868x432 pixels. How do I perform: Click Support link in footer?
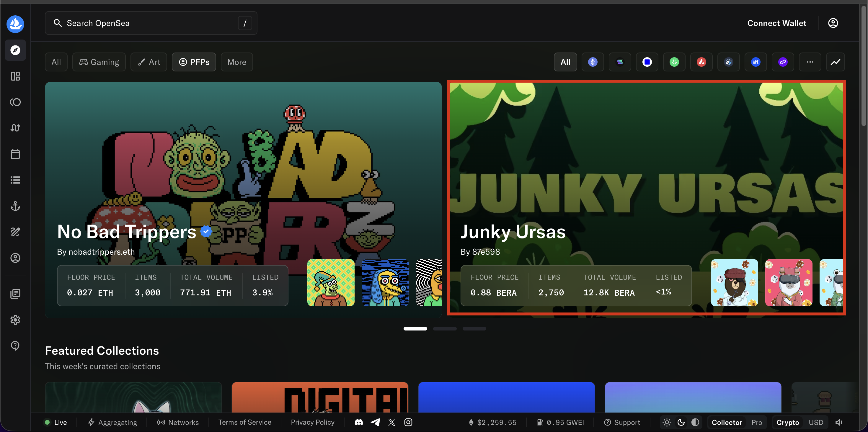click(x=622, y=422)
